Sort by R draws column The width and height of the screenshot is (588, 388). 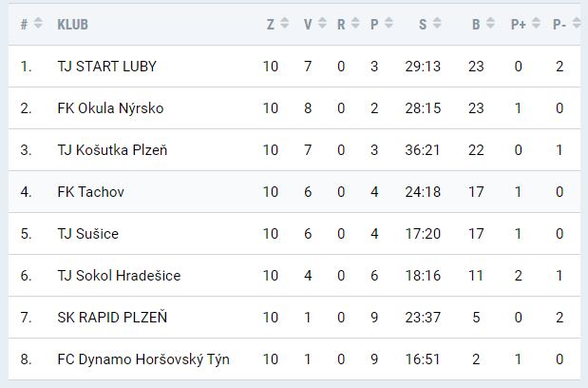(355, 24)
